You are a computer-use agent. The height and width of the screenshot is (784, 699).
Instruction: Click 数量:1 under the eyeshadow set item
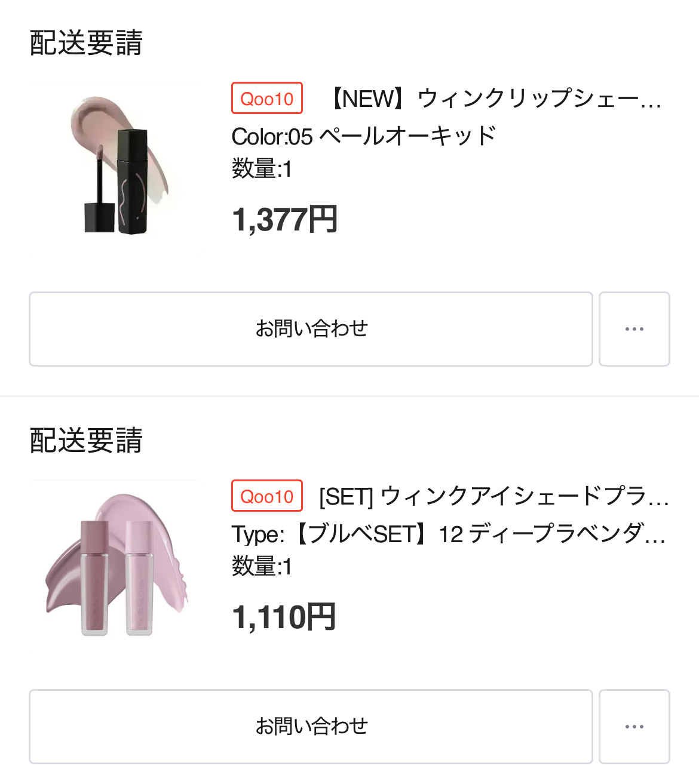[x=262, y=567]
